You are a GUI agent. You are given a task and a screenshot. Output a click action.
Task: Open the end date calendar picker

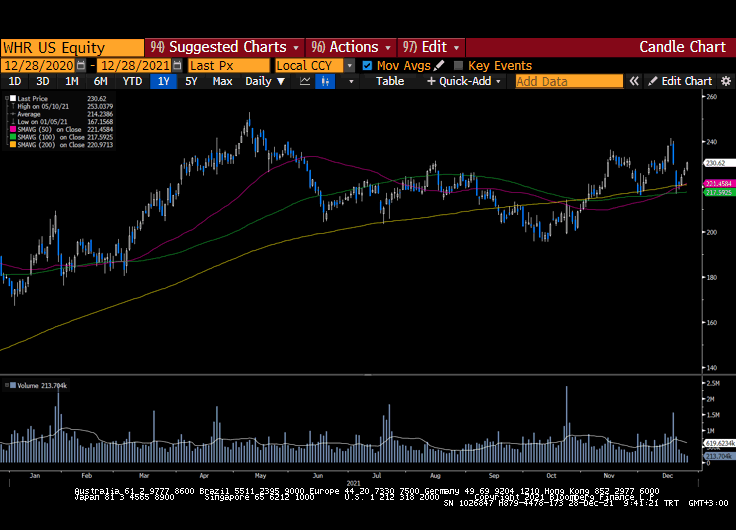coord(177,65)
